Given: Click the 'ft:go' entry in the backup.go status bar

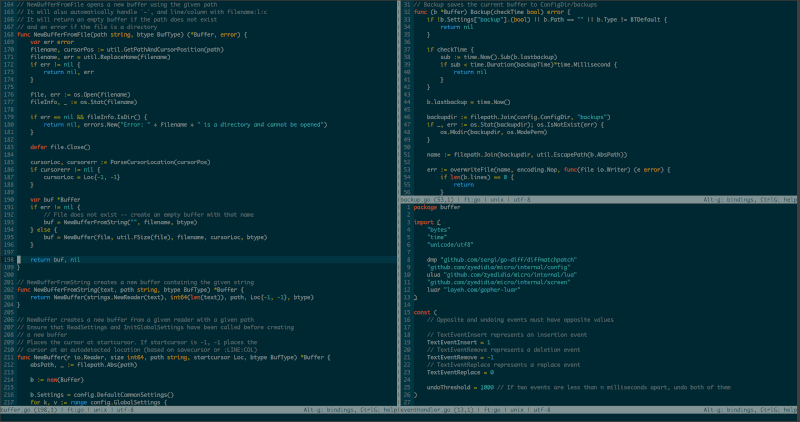Looking at the screenshot, I should pyautogui.click(x=472, y=200).
